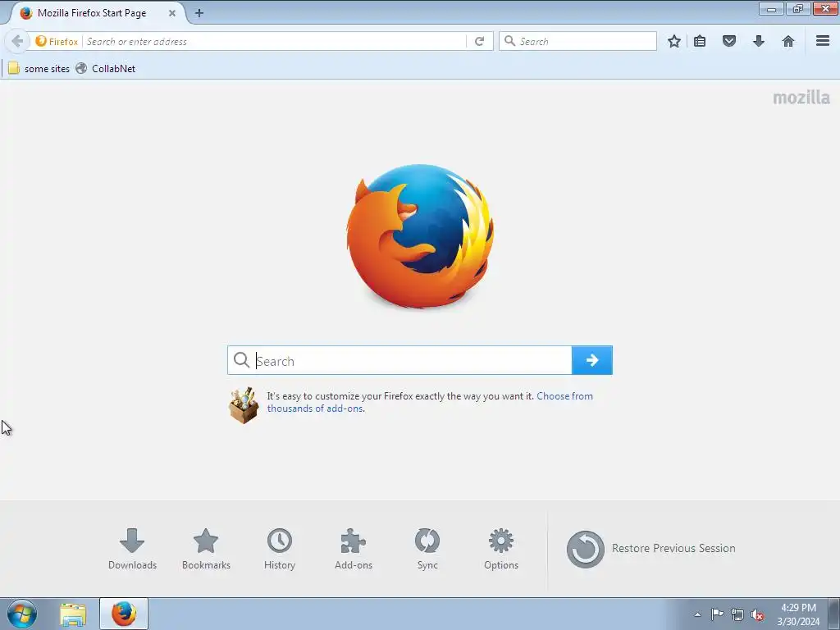
Task: Click the mozilla wordmark link
Action: click(801, 98)
